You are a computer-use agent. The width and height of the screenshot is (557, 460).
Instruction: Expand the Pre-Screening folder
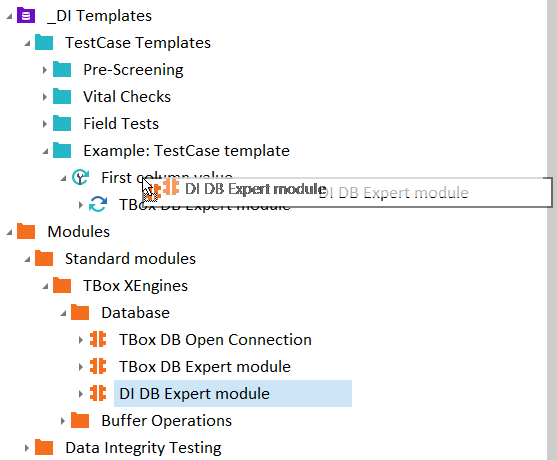(45, 70)
